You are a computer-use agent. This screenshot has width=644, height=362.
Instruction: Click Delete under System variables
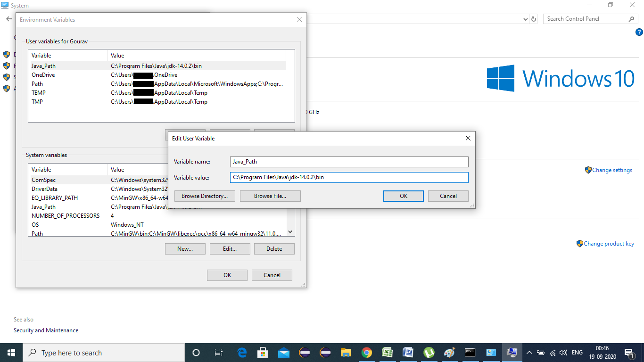click(x=274, y=249)
